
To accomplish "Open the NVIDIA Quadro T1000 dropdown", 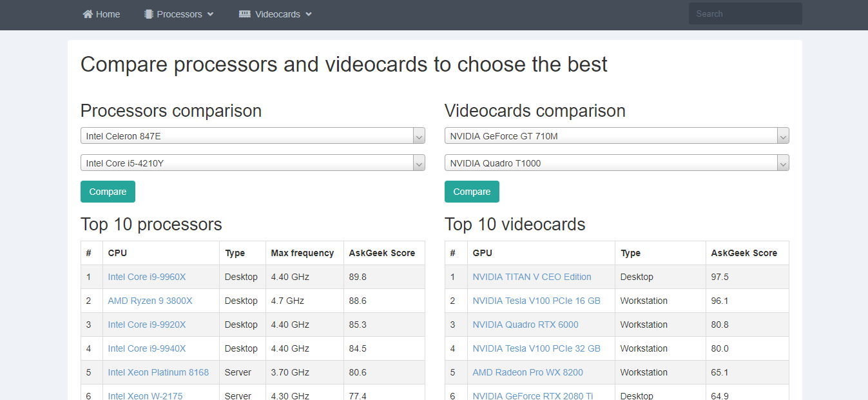I will coord(617,163).
